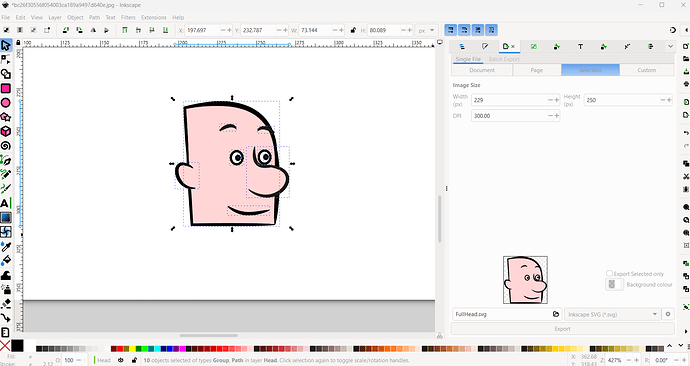Select the Star and Polygon tool
690x366 pixels.
point(6,117)
